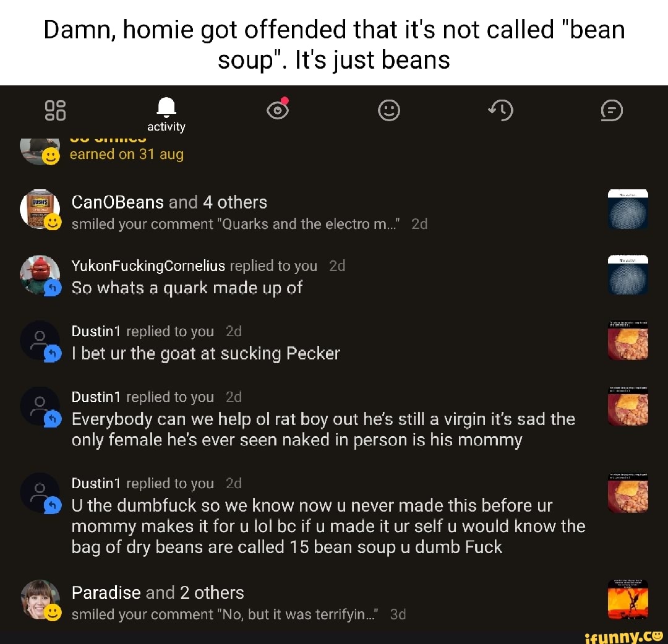Open the Paradise username link
The image size is (668, 644).
tap(106, 593)
